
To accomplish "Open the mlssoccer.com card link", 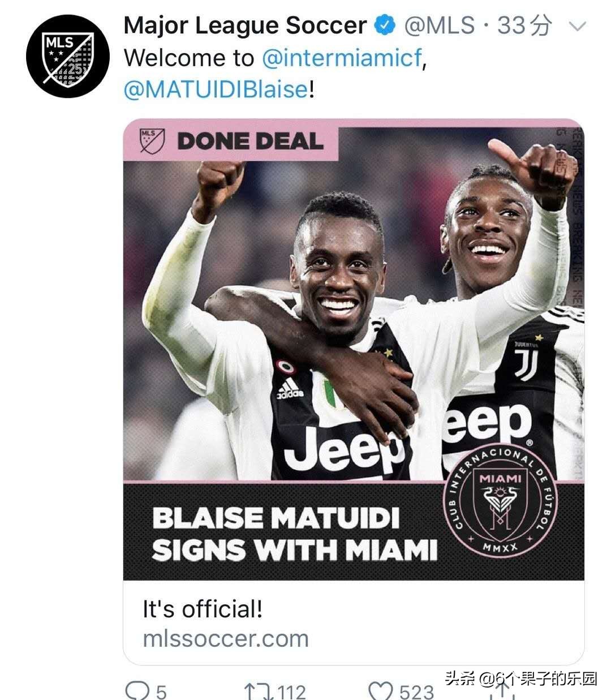I will (x=226, y=639).
